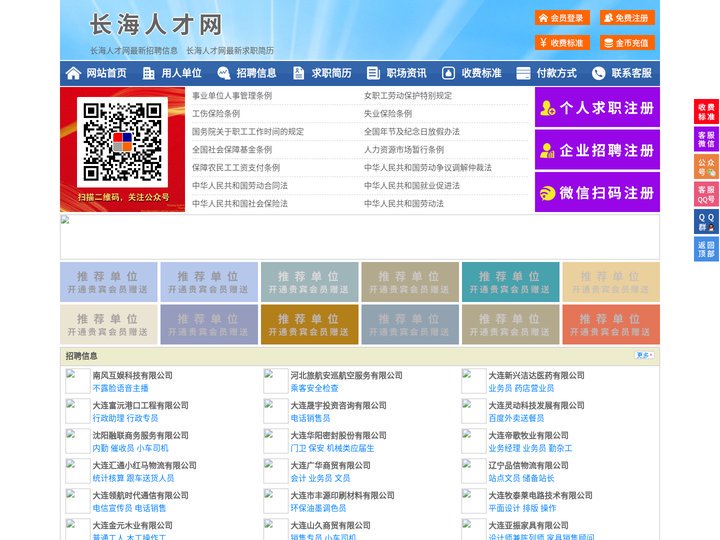This screenshot has height=540, width=720.
Task: Click the 更多 link in 招聘信息 header
Action: click(644, 355)
